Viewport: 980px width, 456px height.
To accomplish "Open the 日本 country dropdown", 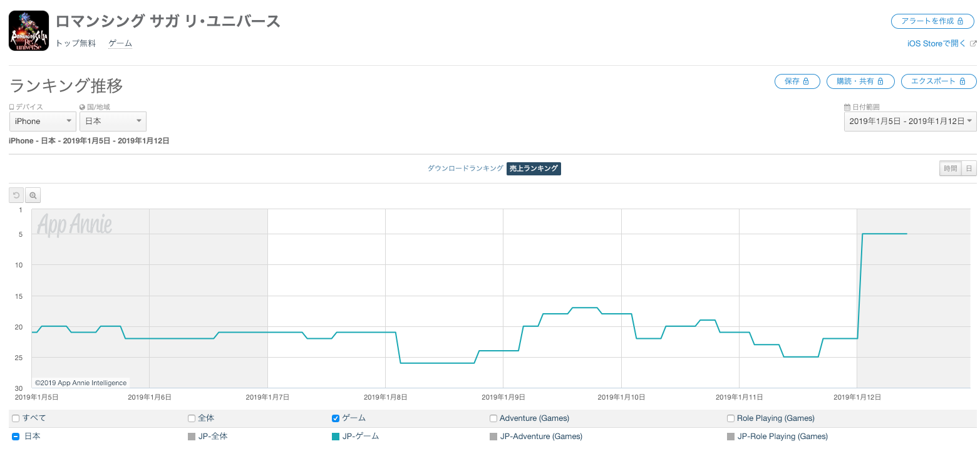I will coord(113,122).
